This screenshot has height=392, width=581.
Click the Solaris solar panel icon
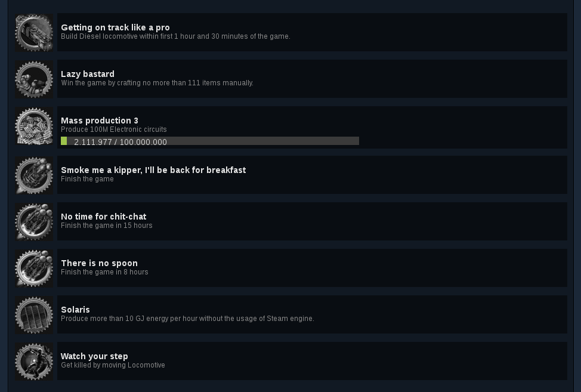coord(34,314)
